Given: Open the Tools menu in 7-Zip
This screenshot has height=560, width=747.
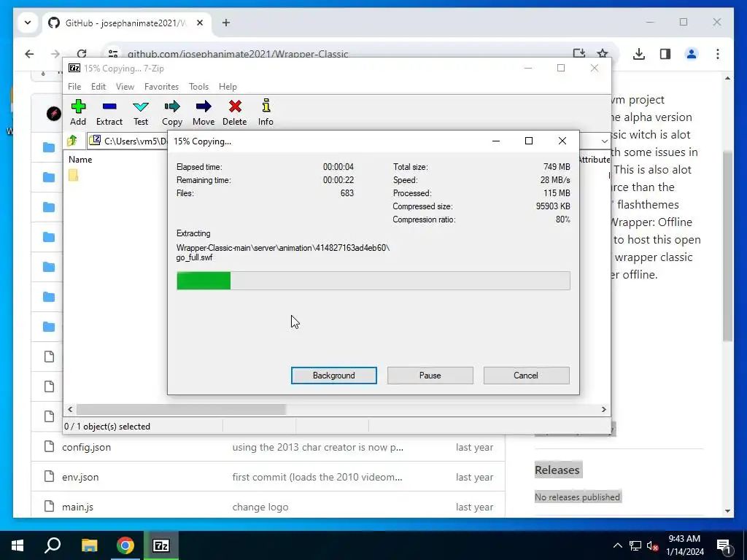Looking at the screenshot, I should [198, 87].
